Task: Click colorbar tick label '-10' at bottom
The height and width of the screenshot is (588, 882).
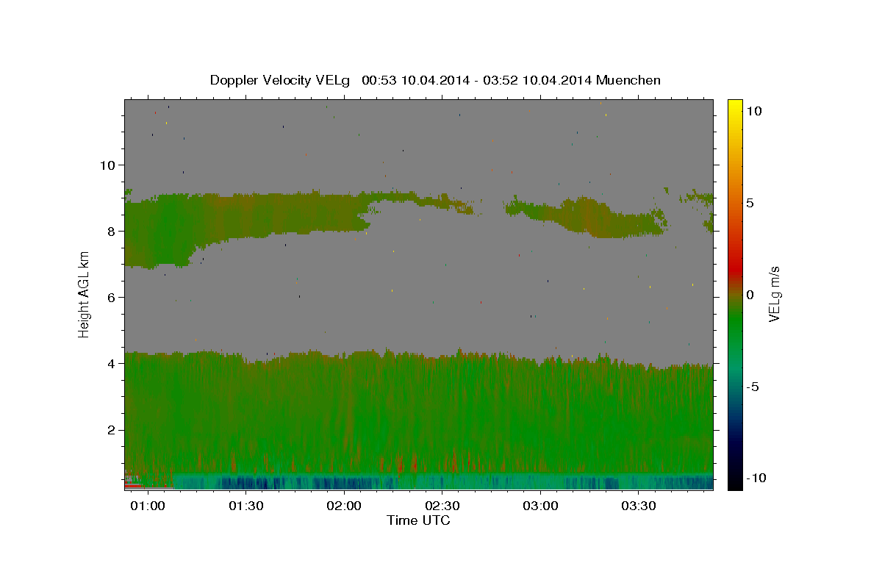Action: pyautogui.click(x=756, y=478)
